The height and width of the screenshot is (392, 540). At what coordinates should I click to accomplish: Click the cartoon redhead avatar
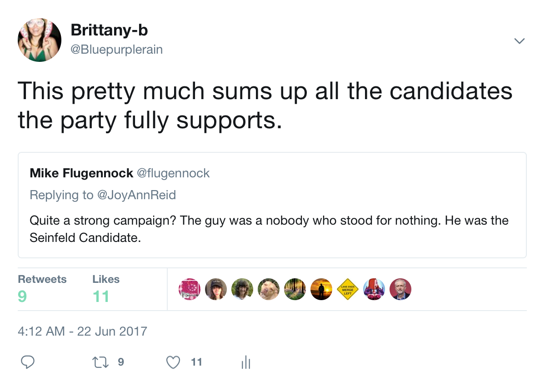[374, 289]
